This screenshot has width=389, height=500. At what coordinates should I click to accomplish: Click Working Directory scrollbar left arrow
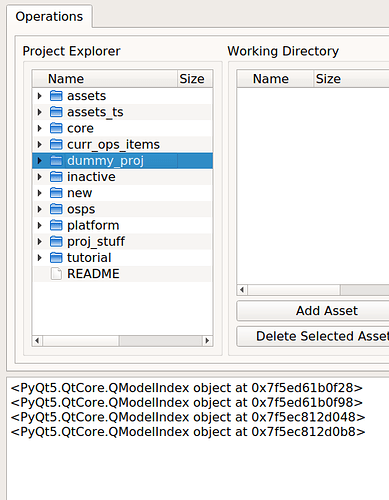click(x=242, y=290)
